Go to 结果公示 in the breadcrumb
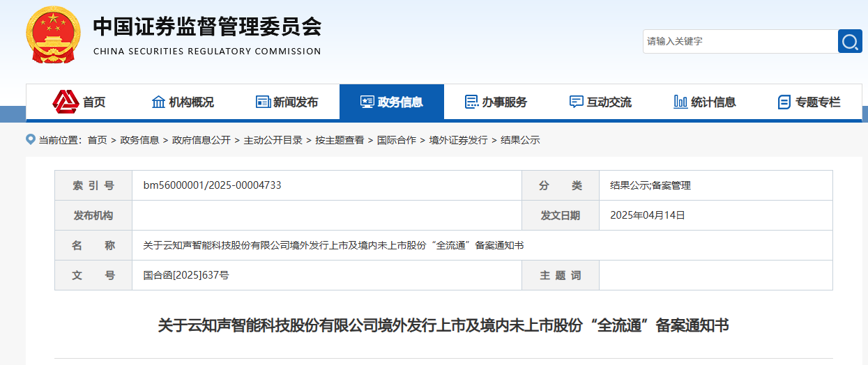Screen dimensions: 868x365 coord(520,140)
